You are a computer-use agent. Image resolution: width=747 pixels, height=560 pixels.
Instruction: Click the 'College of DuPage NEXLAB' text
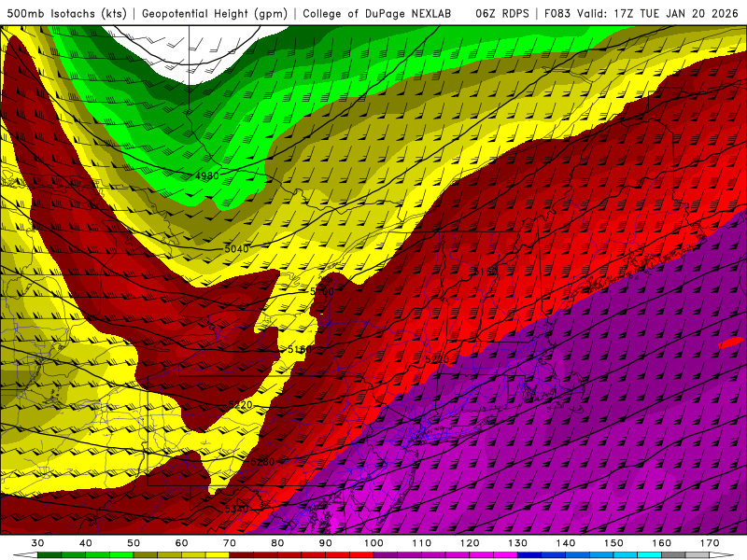click(376, 13)
